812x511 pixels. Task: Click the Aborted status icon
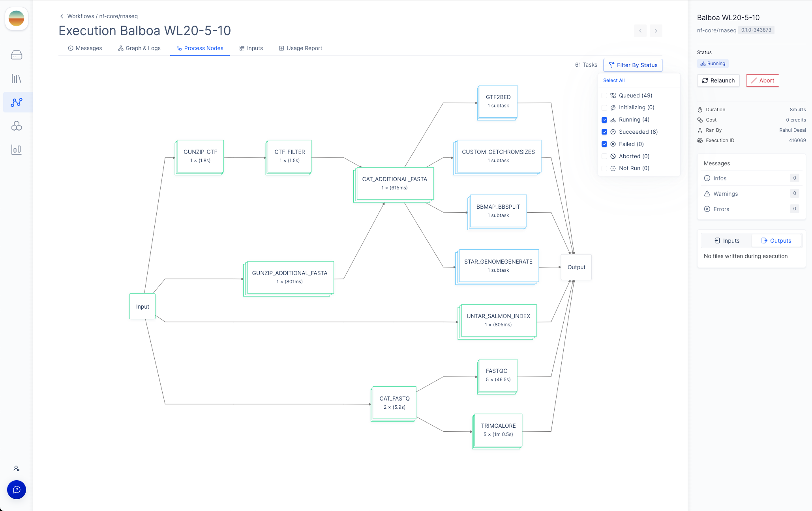pyautogui.click(x=613, y=156)
